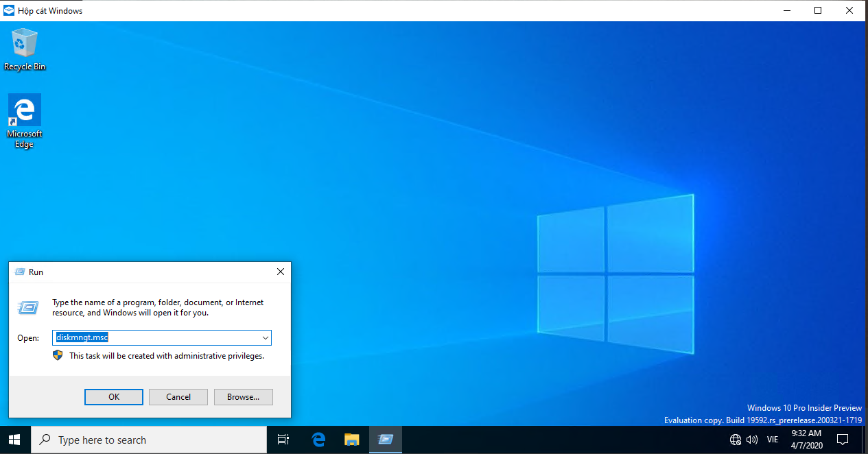Screen dimensions: 868x454
Task: Close the Run dialog
Action: (x=280, y=272)
